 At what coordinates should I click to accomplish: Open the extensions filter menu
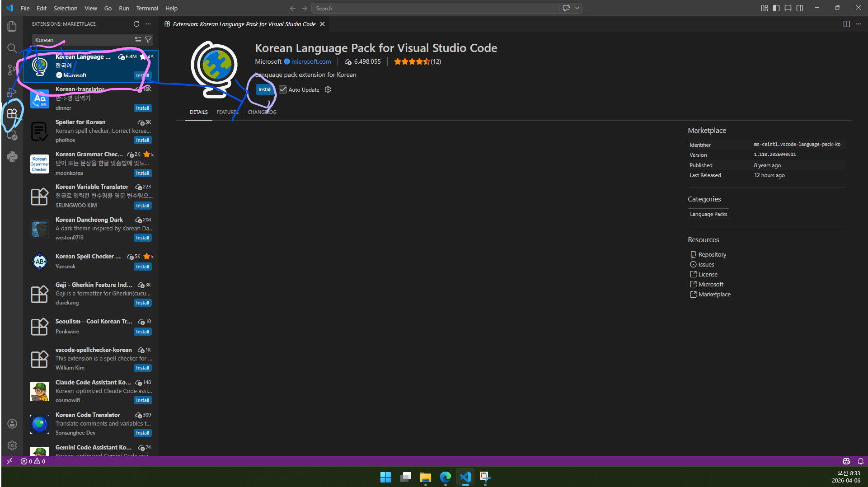click(148, 40)
